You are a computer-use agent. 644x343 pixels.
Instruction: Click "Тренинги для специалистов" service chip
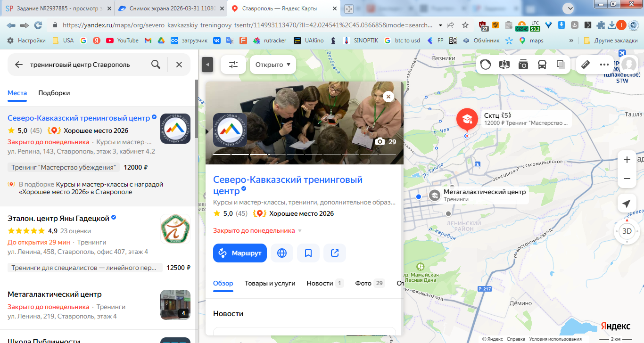pyautogui.click(x=85, y=268)
